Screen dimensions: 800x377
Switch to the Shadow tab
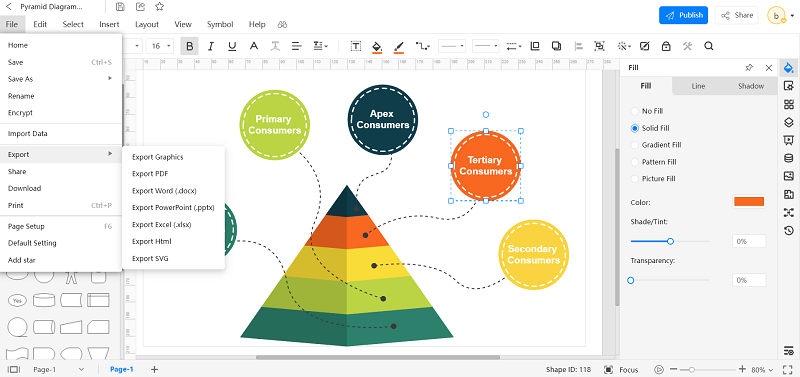pos(751,86)
